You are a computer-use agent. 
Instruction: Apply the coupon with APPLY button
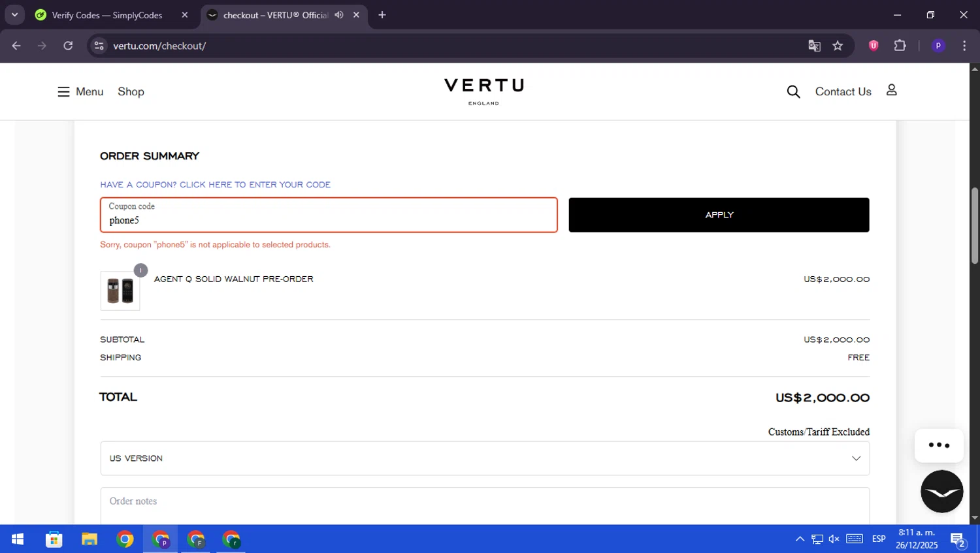[719, 215]
